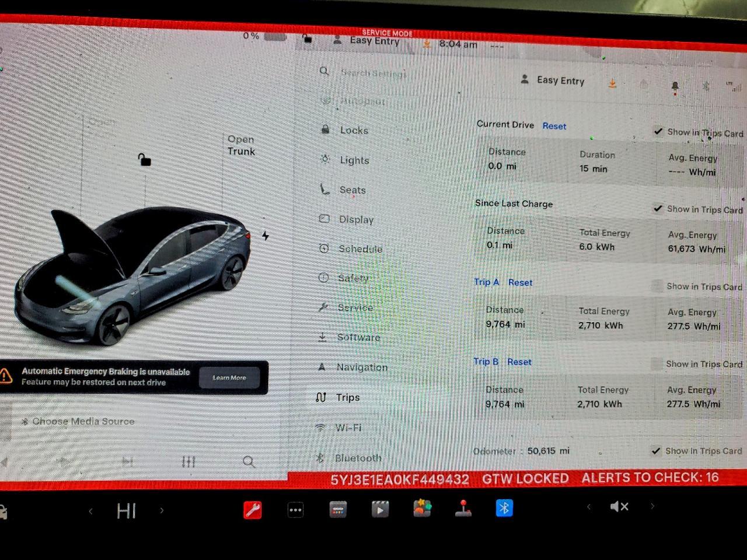
Task: Open the Theater app icon in taskbar
Action: (x=380, y=509)
